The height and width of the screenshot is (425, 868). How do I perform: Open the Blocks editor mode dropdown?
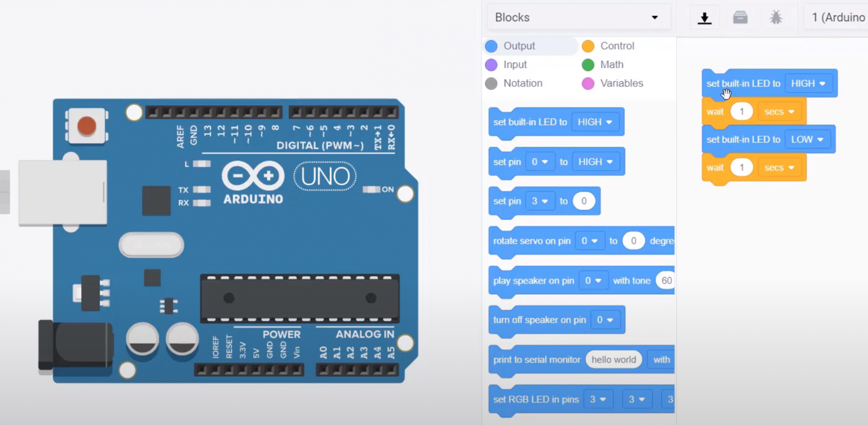[578, 17]
